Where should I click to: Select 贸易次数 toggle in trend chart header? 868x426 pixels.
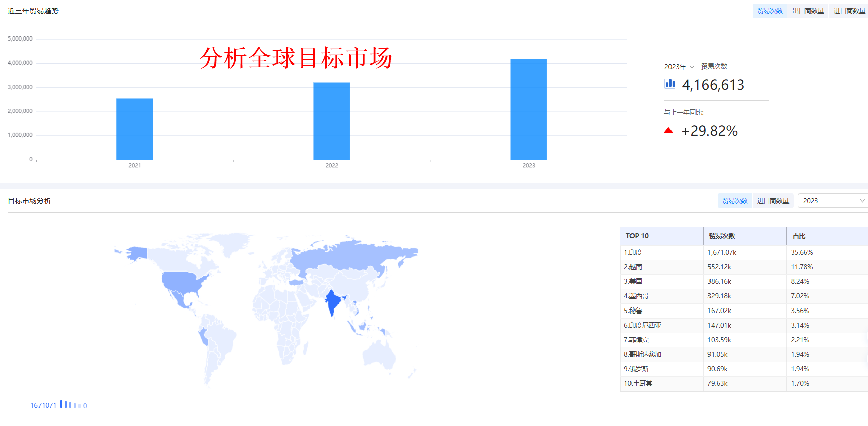point(770,11)
